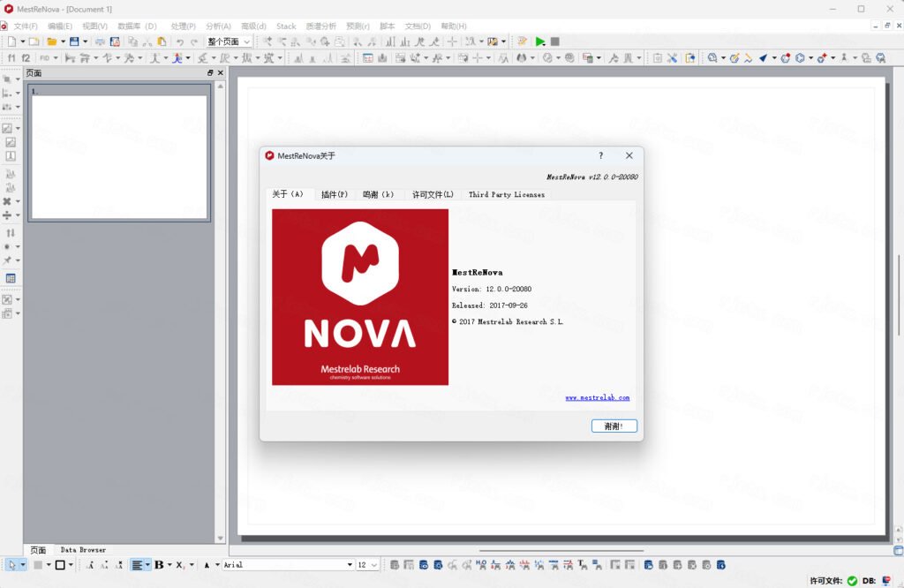Click the paste clipboard icon
The image size is (904, 588).
coord(162,41)
